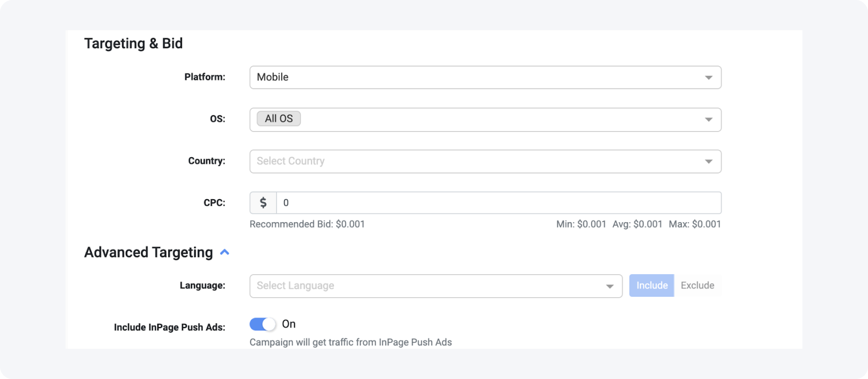This screenshot has height=379, width=868.
Task: Click the Min: $0.001 value
Action: coord(581,224)
